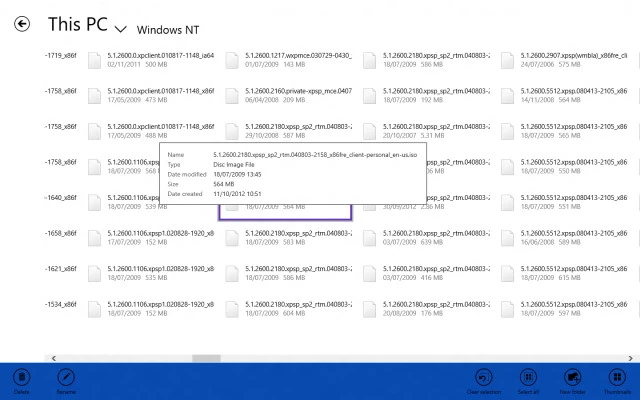Select the 589 MB file dated 16/06/2008
The image size is (640, 400).
558,237
